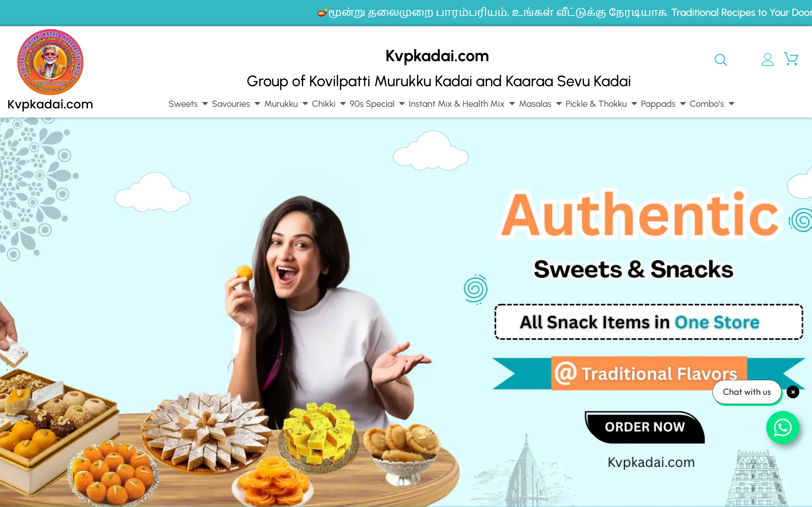
Task: Open the Pappads menu item
Action: [x=658, y=104]
